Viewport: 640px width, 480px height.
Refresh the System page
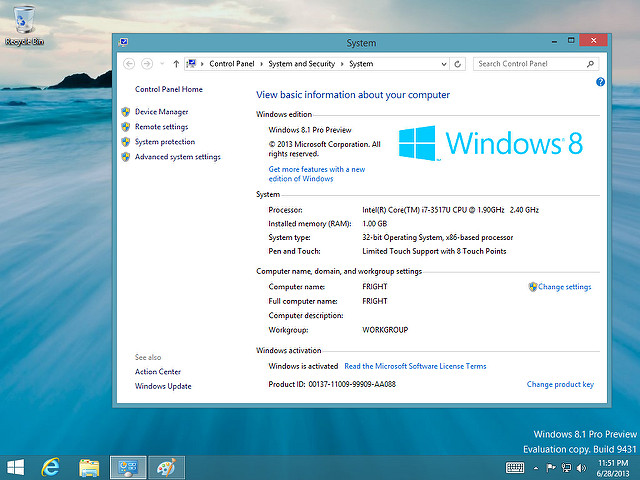coord(458,64)
